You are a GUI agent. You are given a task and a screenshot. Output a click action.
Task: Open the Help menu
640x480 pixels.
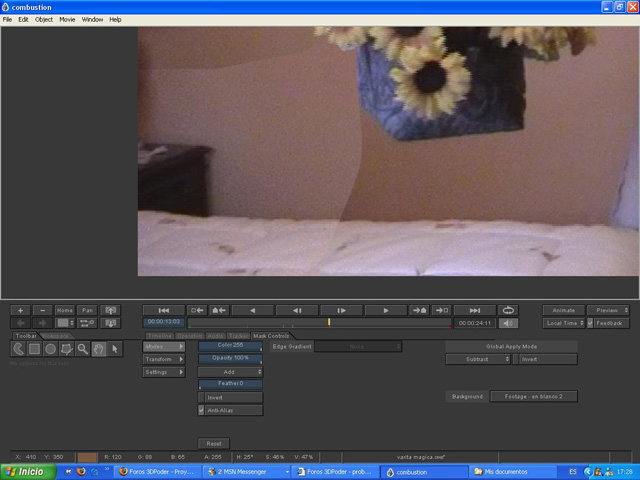[x=115, y=20]
